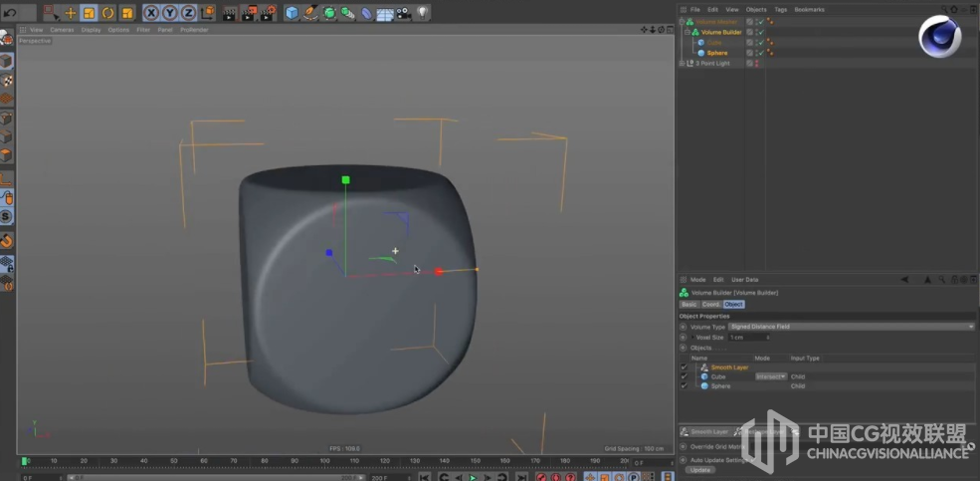
Task: Expand the 3 Point Light group
Action: [682, 63]
